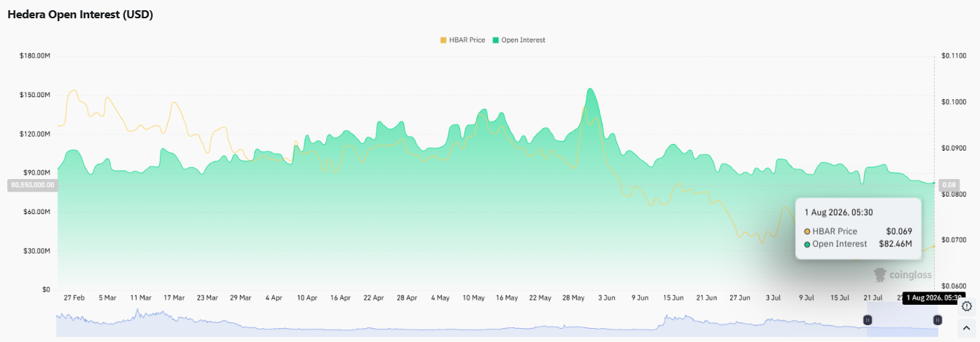Click the $0.0800 right axis label
The width and height of the screenshot is (980, 342).
click(x=953, y=194)
